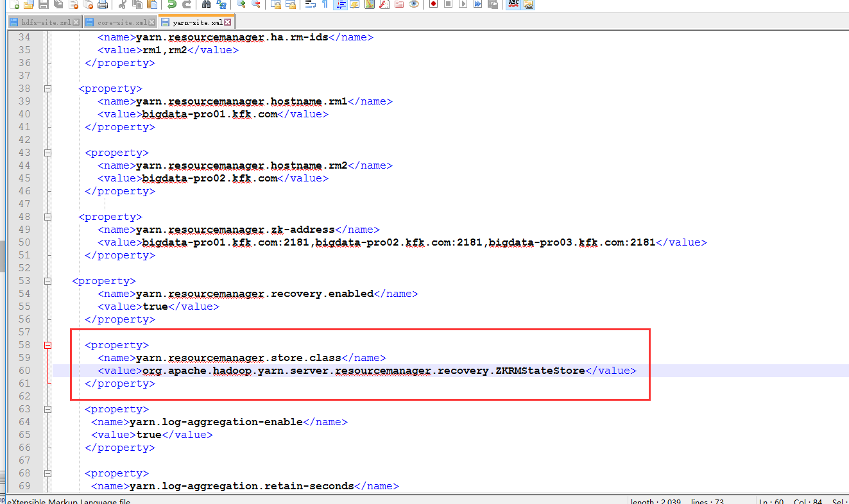Screen dimensions: 849x504
Task: Click the Zoom Out magnifier icon
Action: [x=255, y=4]
